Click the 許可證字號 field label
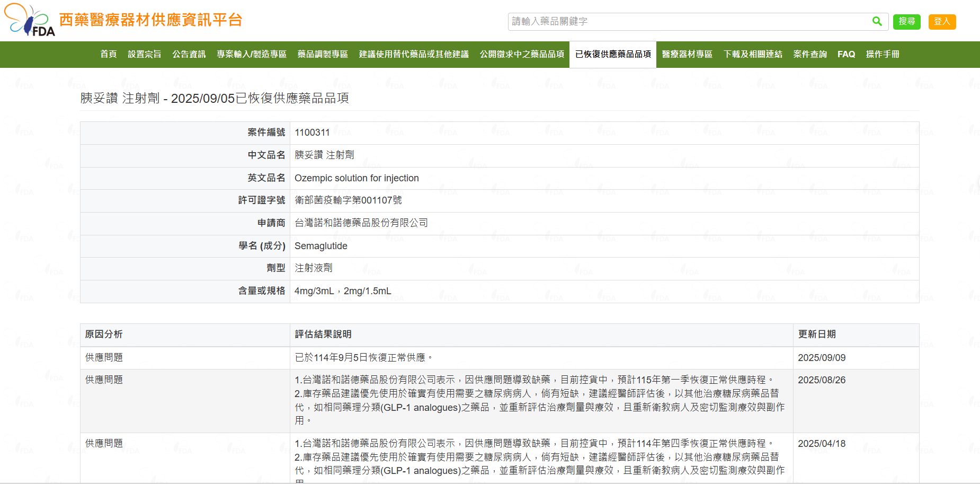This screenshot has height=484, width=980. [262, 200]
